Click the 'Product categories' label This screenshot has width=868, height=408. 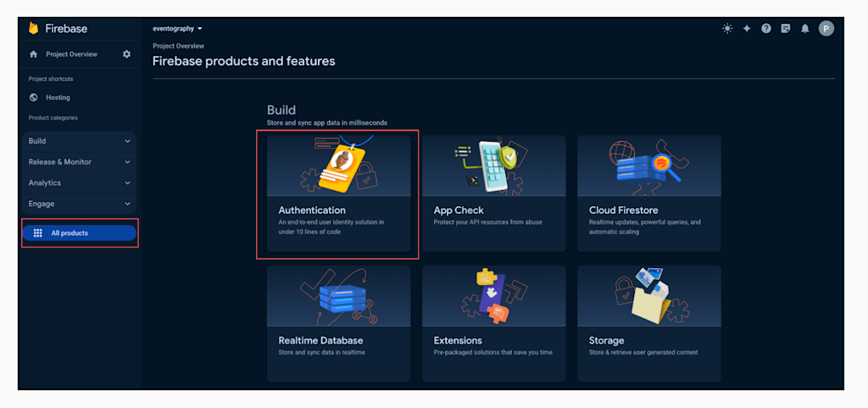pos(53,118)
